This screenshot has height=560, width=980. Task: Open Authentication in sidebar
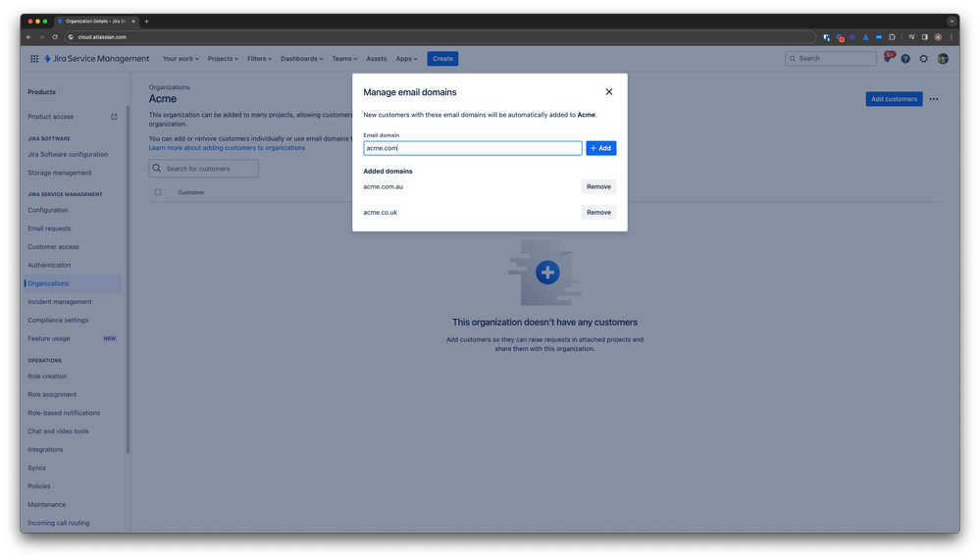coord(49,265)
